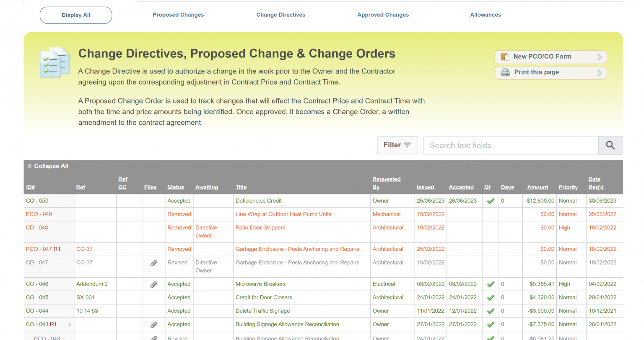
Task: Click the Qt checkmark for Delete Traffic Signage
Action: (490, 311)
